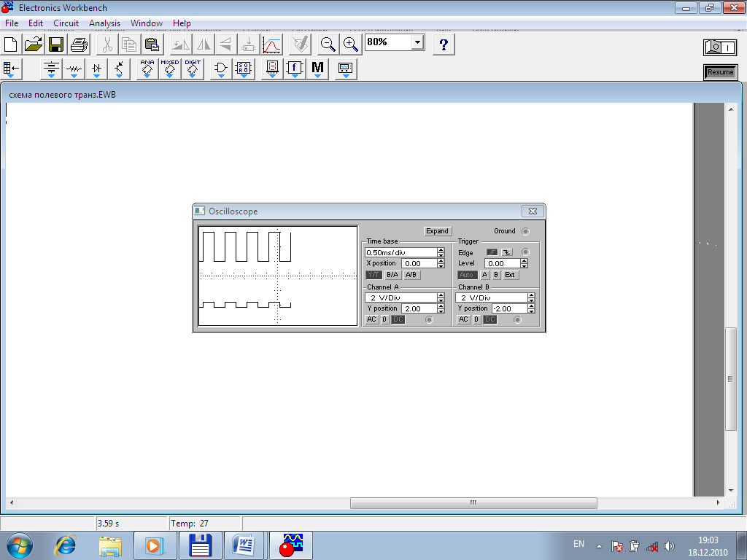Click the horizontal scrollbar thumb
This screenshot has height=560, width=747.
(473, 503)
